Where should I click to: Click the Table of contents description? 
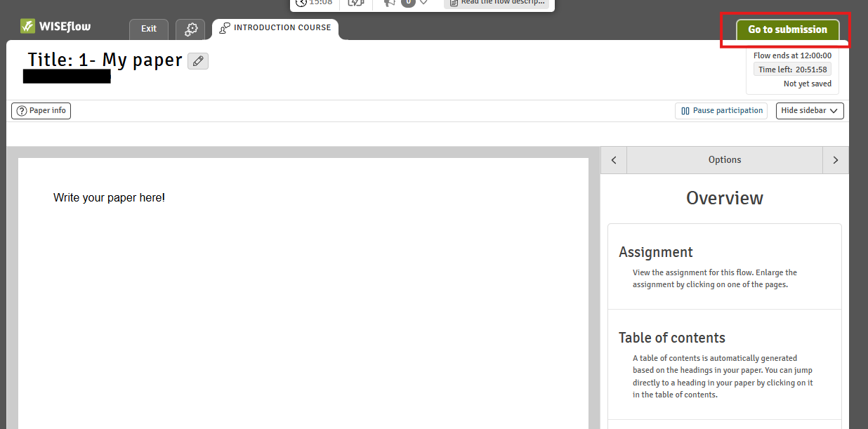[x=723, y=376]
